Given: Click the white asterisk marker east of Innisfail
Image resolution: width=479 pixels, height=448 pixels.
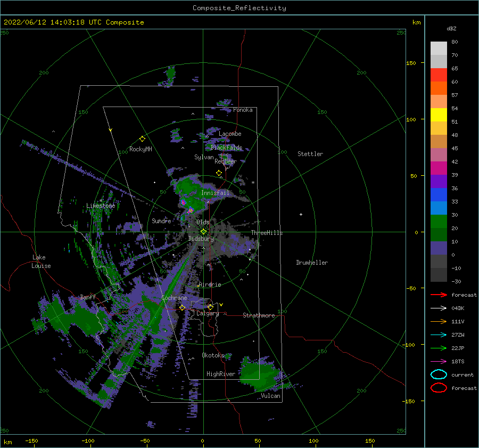Looking at the screenshot, I should coord(253,183).
